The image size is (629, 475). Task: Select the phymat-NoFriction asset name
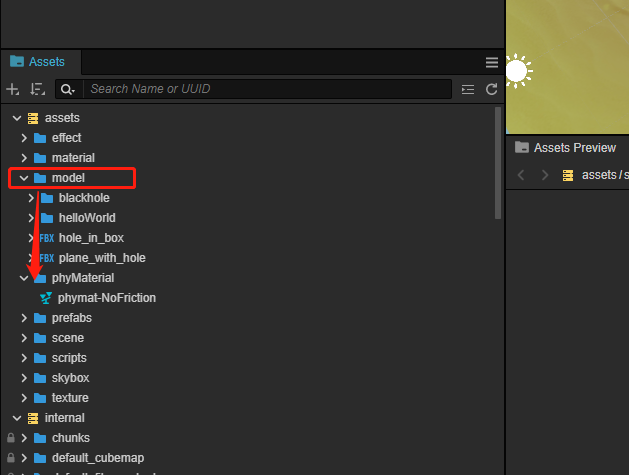point(107,298)
